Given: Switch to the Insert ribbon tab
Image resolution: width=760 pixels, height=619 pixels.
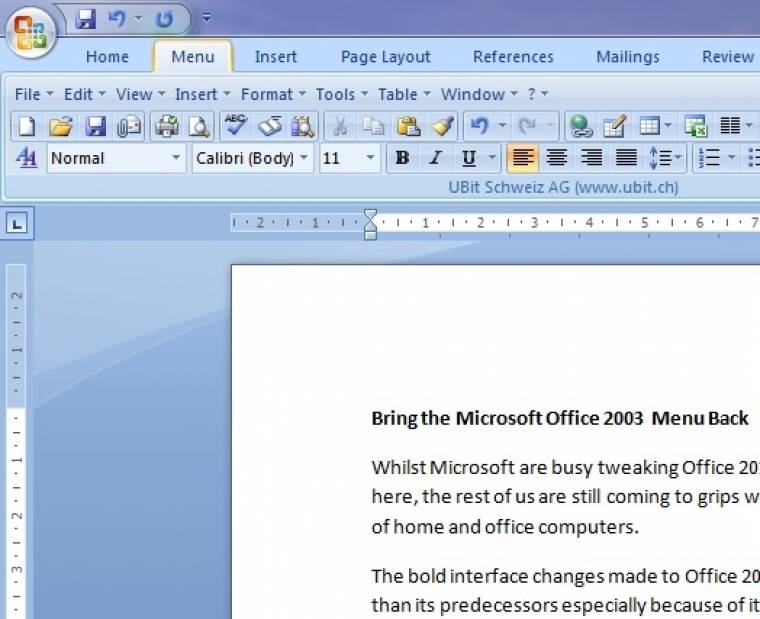Looking at the screenshot, I should 276,57.
